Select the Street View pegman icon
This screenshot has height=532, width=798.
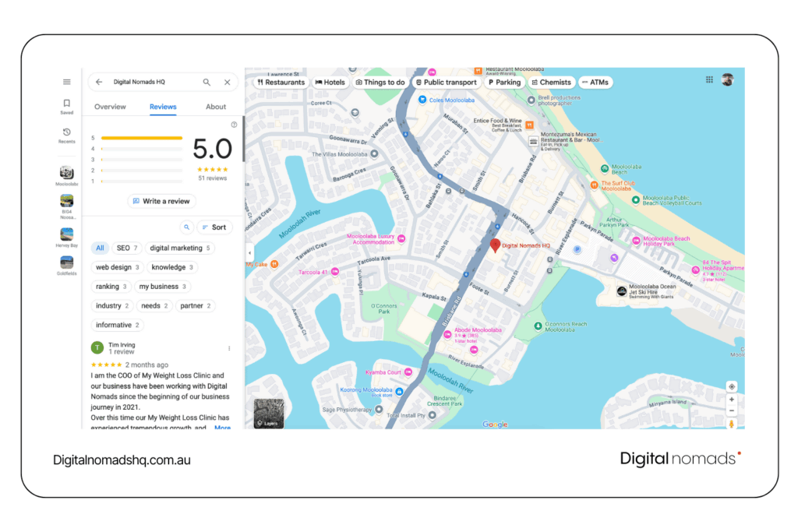[x=732, y=423]
